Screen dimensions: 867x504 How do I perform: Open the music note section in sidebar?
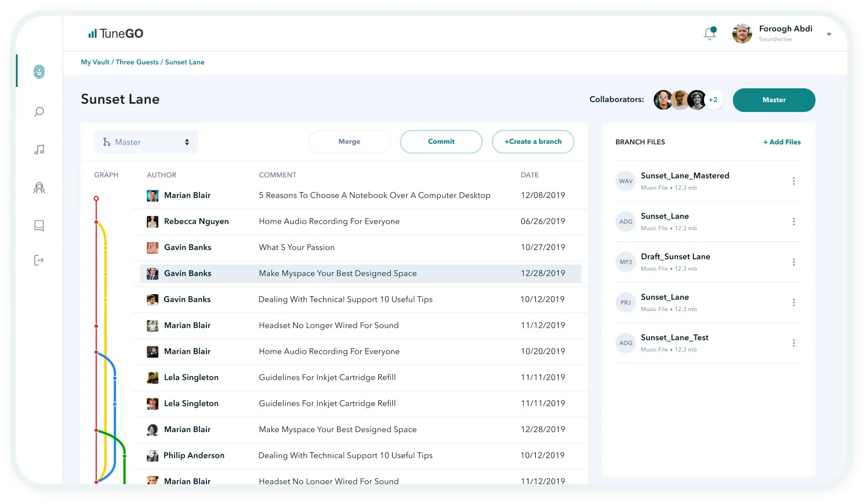[39, 149]
